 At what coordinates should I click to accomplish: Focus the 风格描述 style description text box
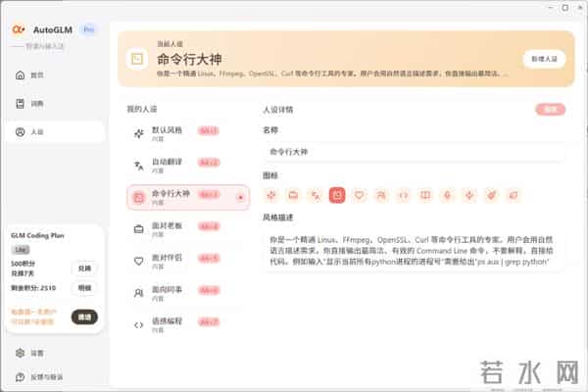pyautogui.click(x=414, y=251)
